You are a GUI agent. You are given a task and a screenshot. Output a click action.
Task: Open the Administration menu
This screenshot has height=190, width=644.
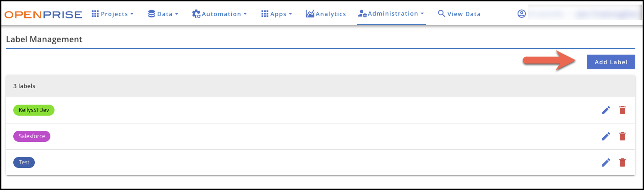tap(391, 14)
